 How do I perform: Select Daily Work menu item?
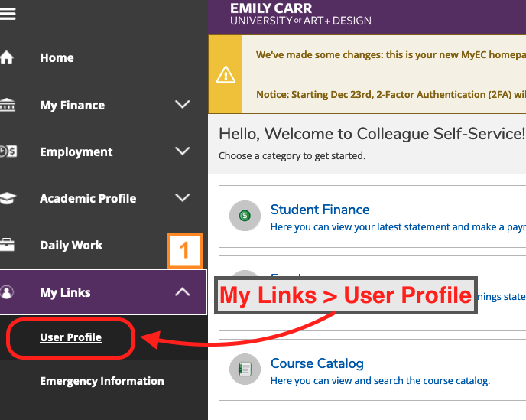coord(71,245)
